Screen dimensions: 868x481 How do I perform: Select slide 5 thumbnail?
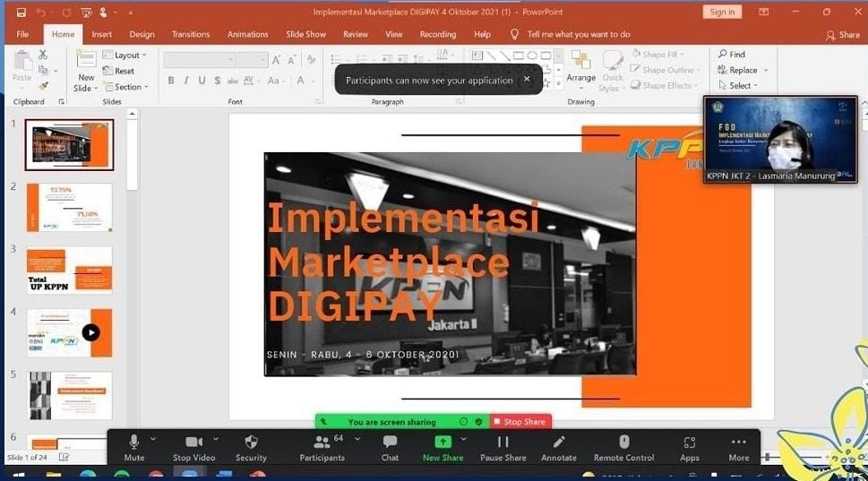point(69,395)
